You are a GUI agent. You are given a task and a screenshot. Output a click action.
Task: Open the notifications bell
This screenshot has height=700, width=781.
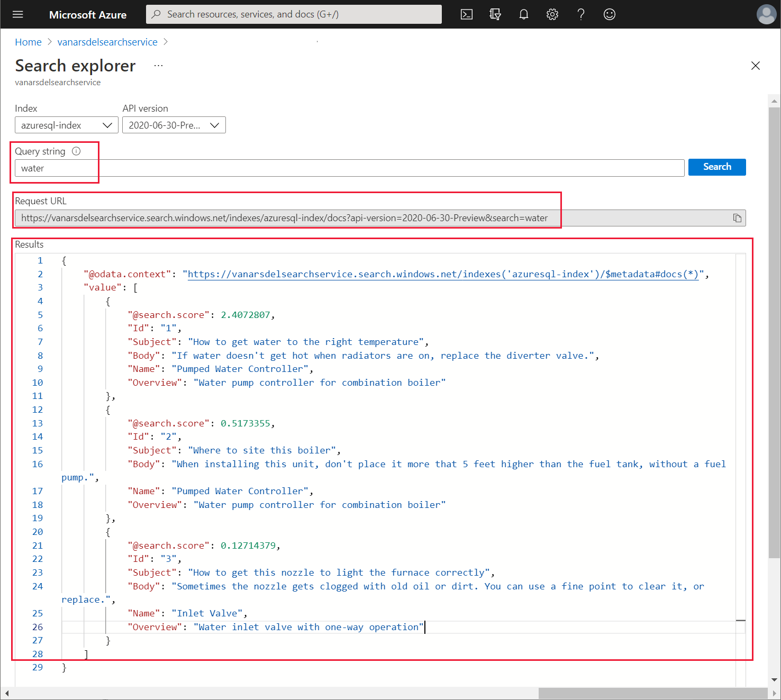524,14
